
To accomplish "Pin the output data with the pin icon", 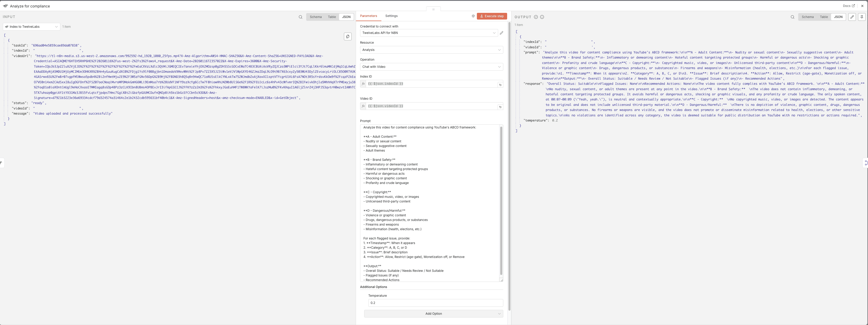I will pos(862,17).
